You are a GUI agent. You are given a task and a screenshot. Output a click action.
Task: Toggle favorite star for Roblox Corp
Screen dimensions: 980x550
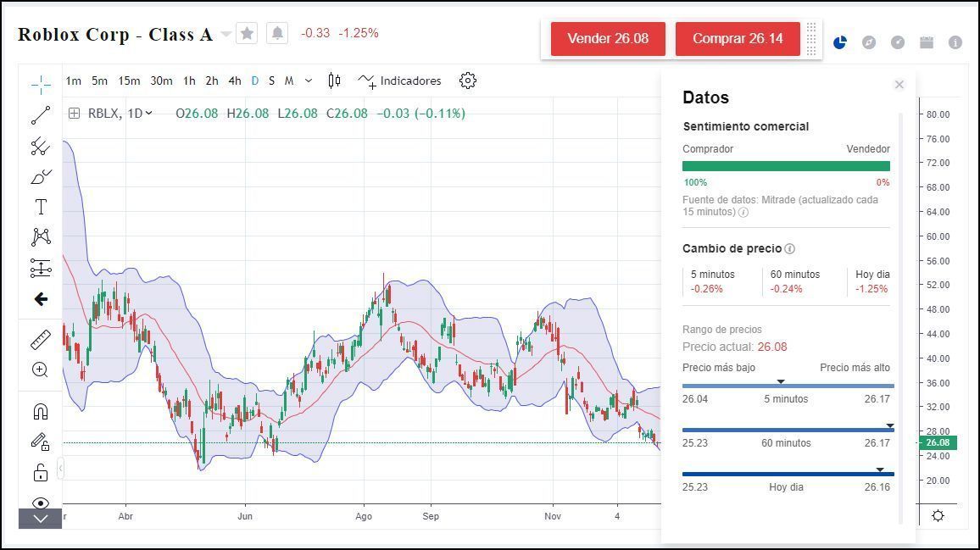247,33
